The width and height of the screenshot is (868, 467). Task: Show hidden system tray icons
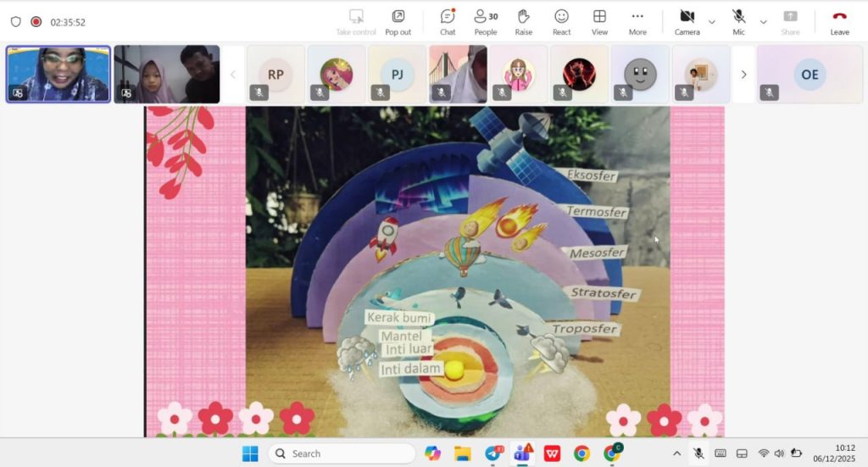point(676,453)
